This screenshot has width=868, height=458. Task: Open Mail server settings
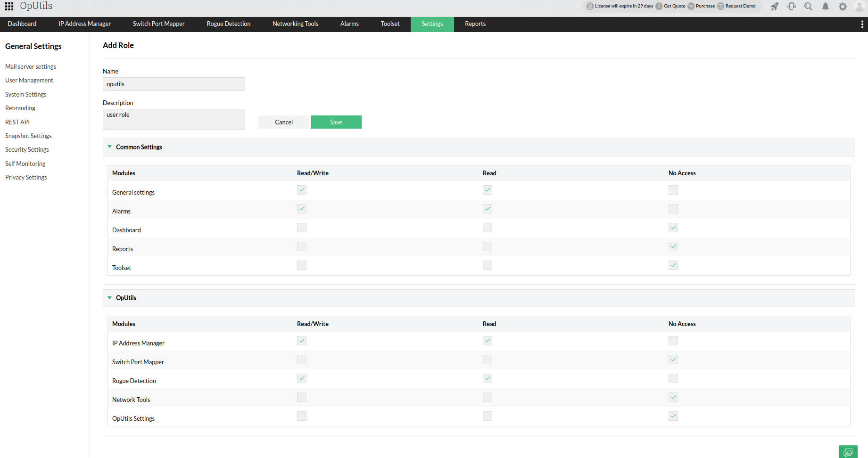tap(31, 67)
